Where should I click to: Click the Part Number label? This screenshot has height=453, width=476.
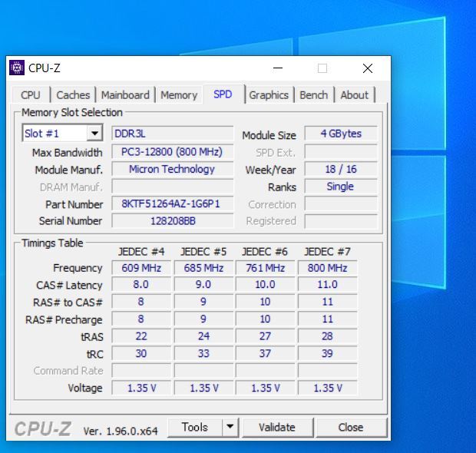tap(74, 204)
